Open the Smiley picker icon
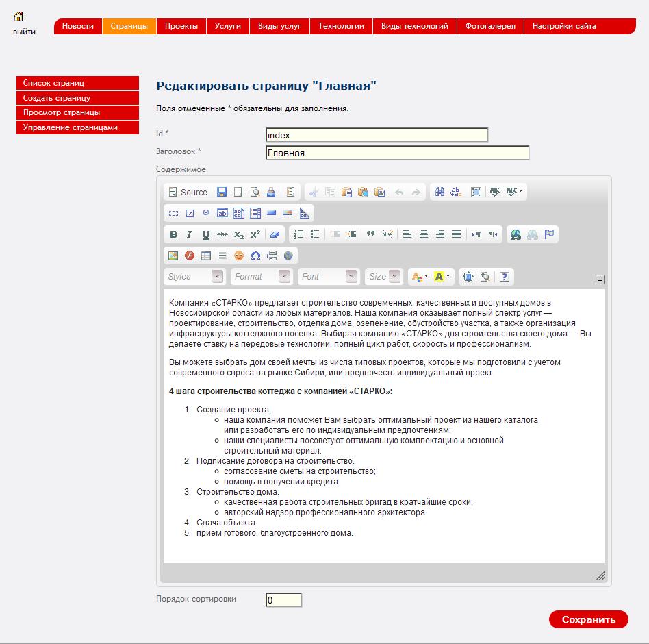Screen dimensions: 649x644 coord(239,256)
